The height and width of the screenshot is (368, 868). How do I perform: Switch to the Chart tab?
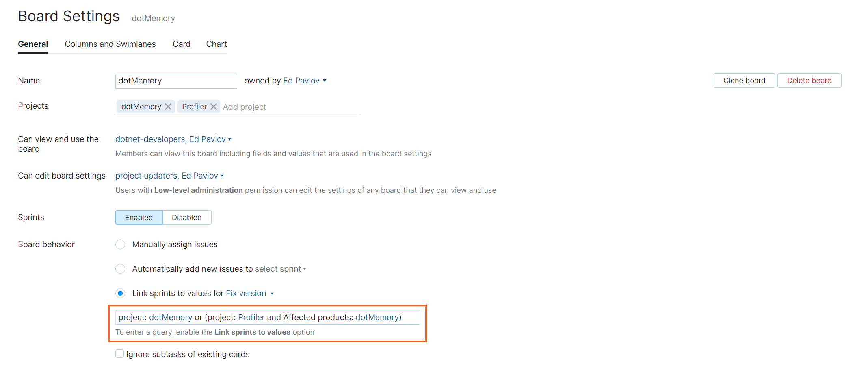216,44
